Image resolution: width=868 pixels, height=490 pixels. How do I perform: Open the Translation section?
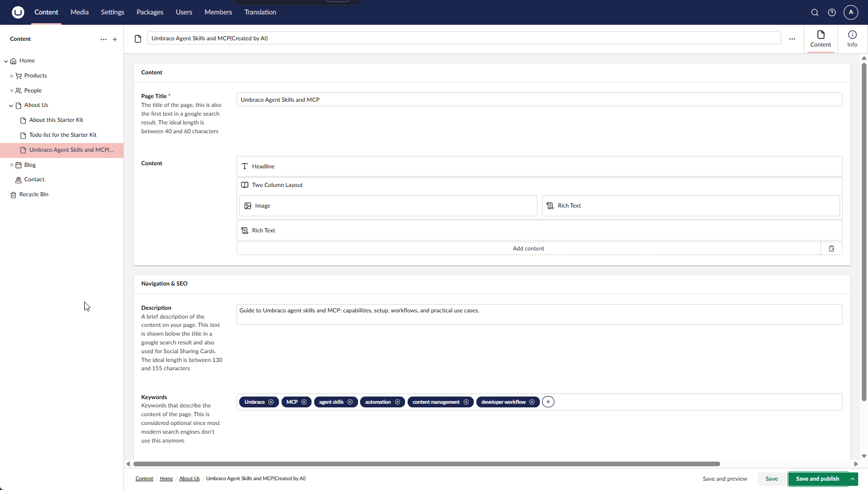pyautogui.click(x=260, y=12)
